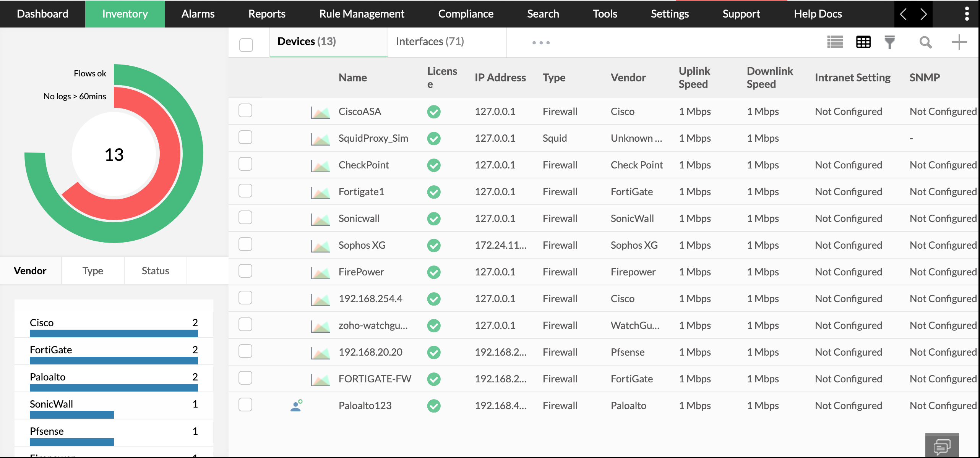The height and width of the screenshot is (458, 980).
Task: Navigate forward using the right chevron
Action: (x=923, y=14)
